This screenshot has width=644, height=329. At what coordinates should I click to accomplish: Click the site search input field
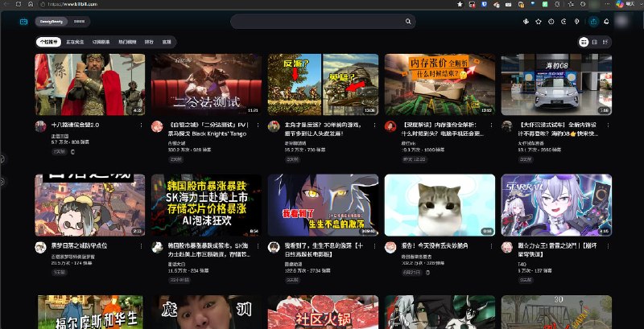[323, 22]
